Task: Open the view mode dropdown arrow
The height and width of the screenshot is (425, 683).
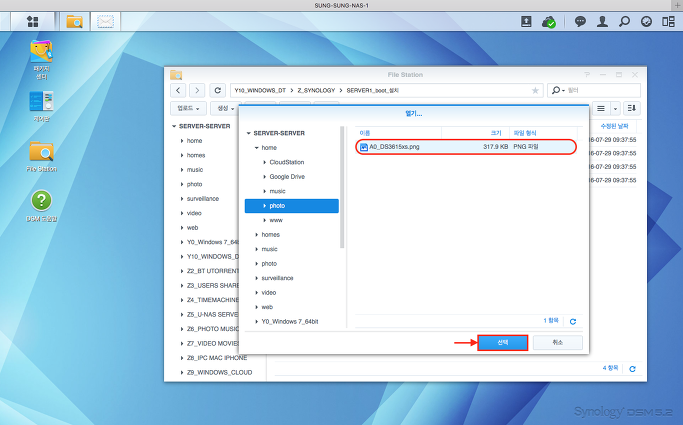Action: [615, 108]
